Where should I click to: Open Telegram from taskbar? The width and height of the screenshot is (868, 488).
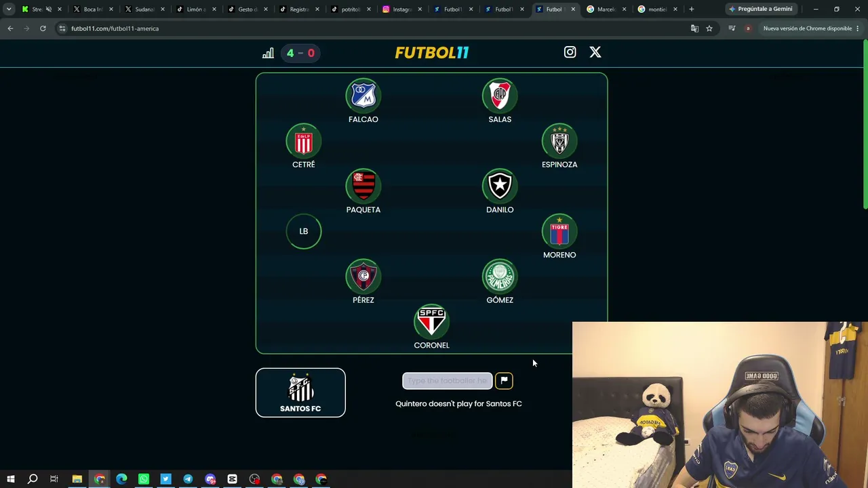[x=188, y=479]
